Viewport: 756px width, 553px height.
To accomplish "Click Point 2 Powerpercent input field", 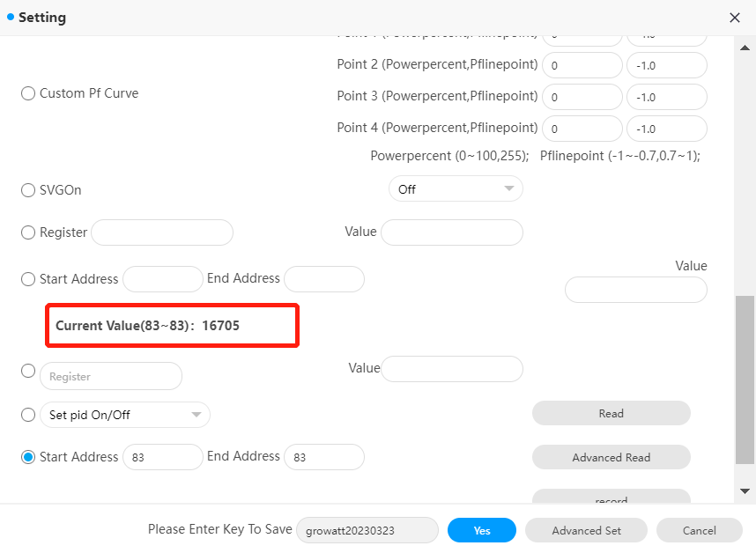I will coord(582,65).
